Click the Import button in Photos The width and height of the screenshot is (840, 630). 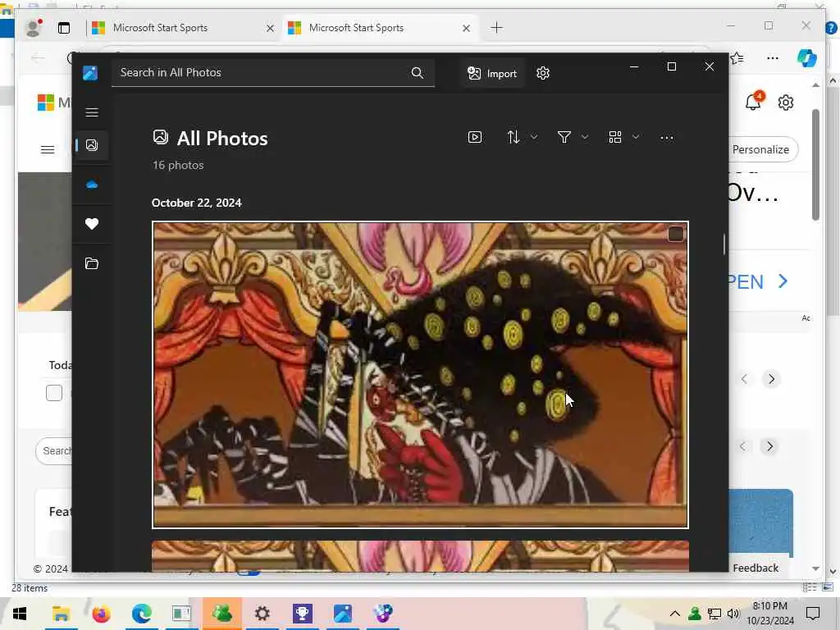(492, 73)
